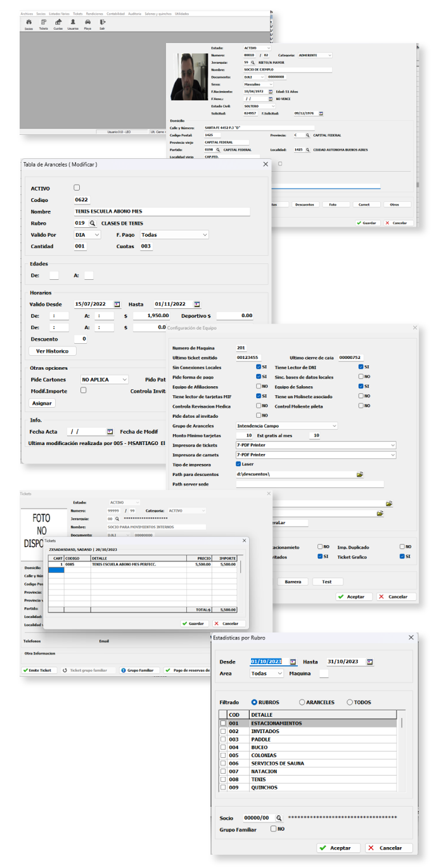
Task: Expand the F. Pago Todas dropdown
Action: (205, 235)
